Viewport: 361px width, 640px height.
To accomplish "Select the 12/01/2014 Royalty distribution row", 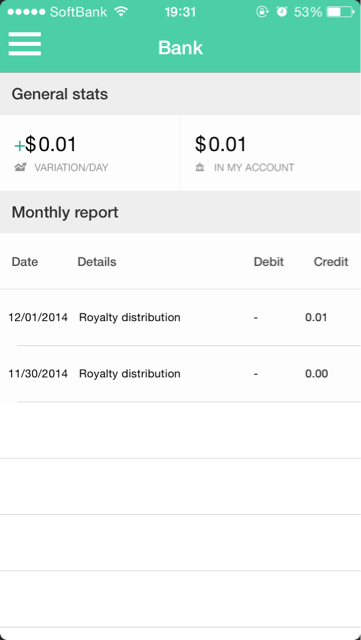I will tap(180, 317).
